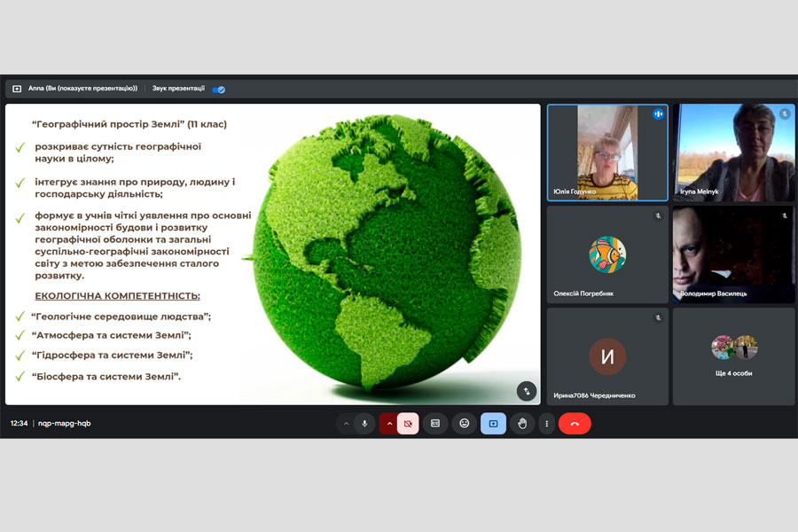798x532 pixels.
Task: Select Юлія Годунко video tile
Action: (x=607, y=153)
